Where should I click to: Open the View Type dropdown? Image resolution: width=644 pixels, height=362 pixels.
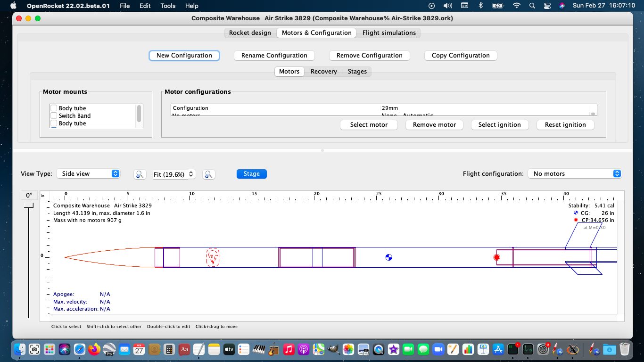88,173
